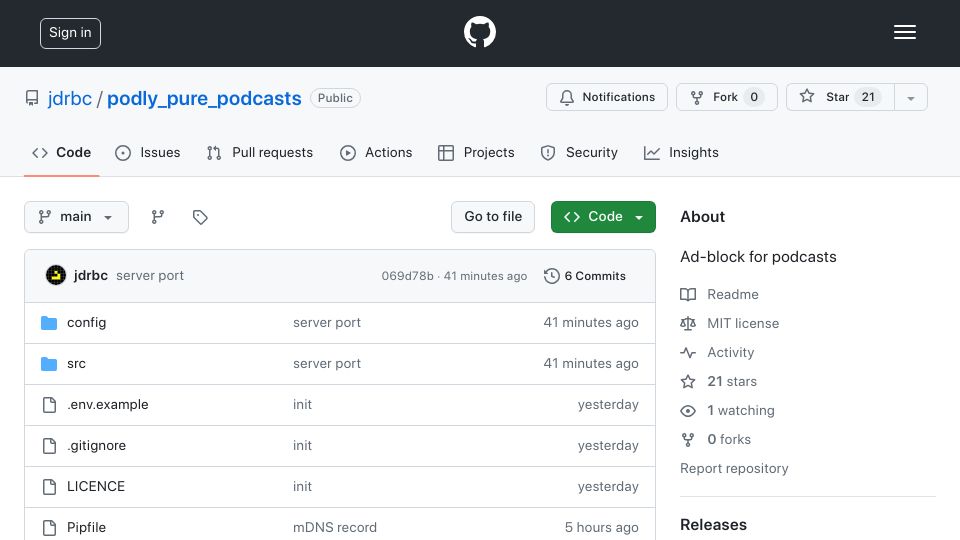Viewport: 960px width, 540px height.
Task: Click the Readme book icon
Action: [x=688, y=294]
